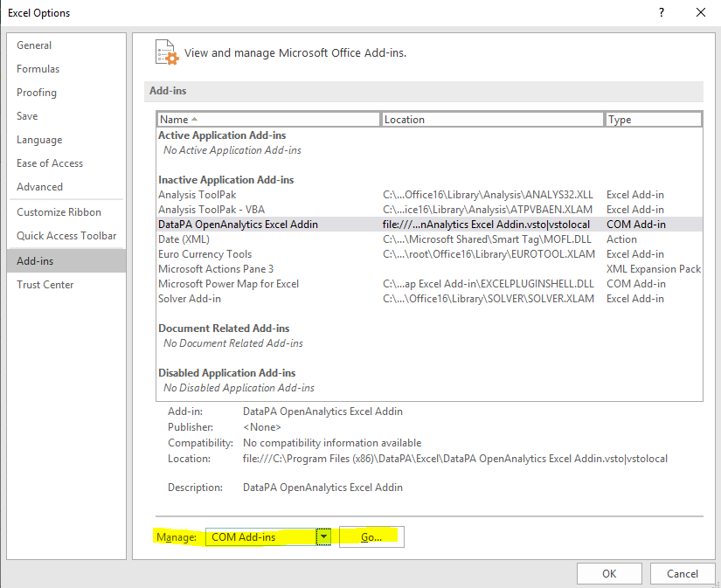Go to Proofing options
This screenshot has height=588, width=721.
tap(66, 93)
